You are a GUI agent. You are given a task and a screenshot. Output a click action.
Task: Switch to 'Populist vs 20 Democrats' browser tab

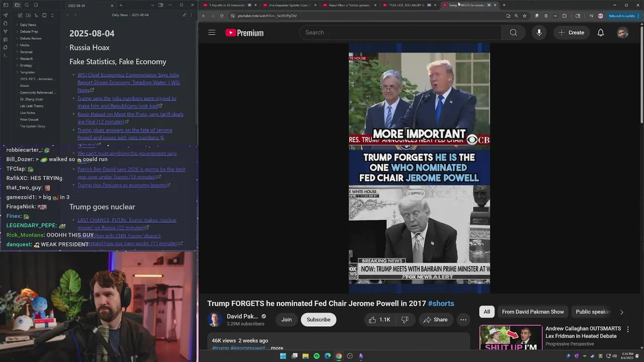[230, 5]
